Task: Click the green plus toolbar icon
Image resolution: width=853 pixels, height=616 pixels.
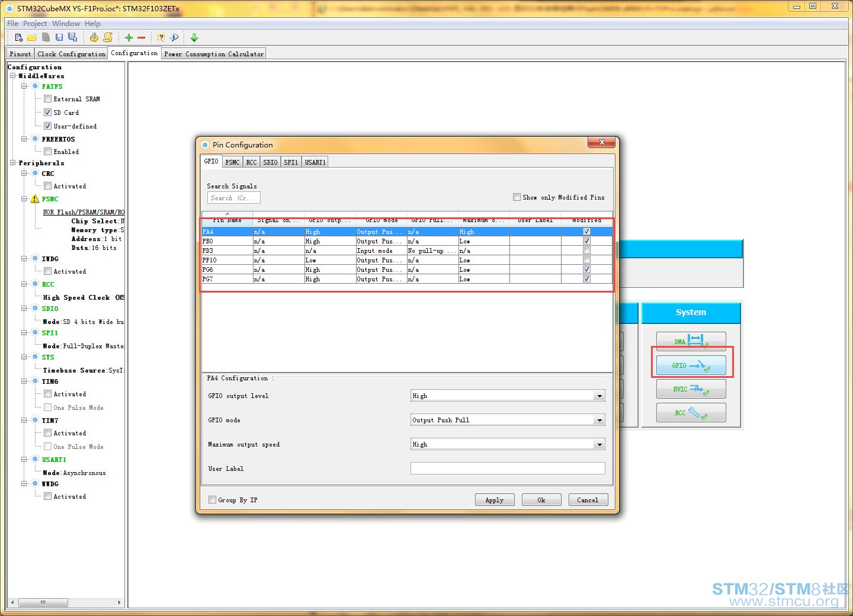Action: click(x=129, y=37)
